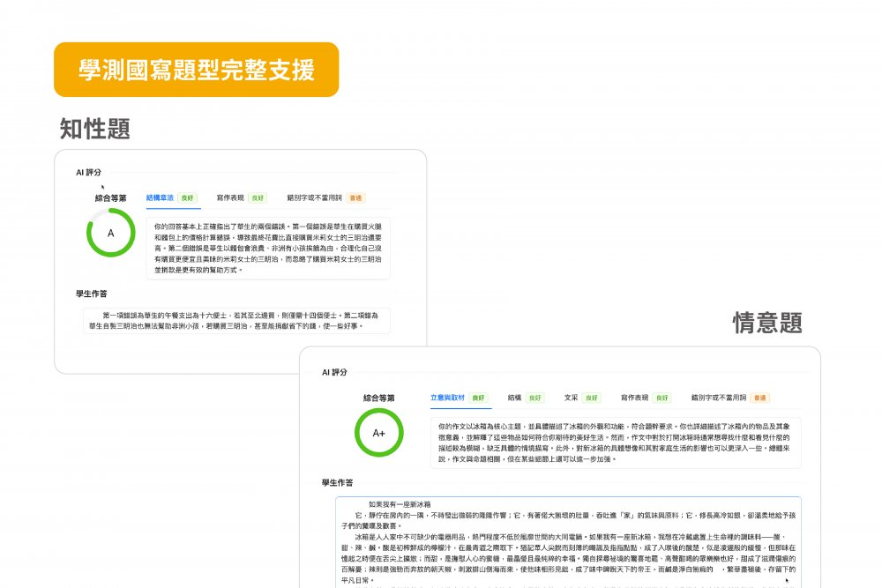The height and width of the screenshot is (588, 882).
Task: Click the 良好 badge beside 文采
Action: 591,398
